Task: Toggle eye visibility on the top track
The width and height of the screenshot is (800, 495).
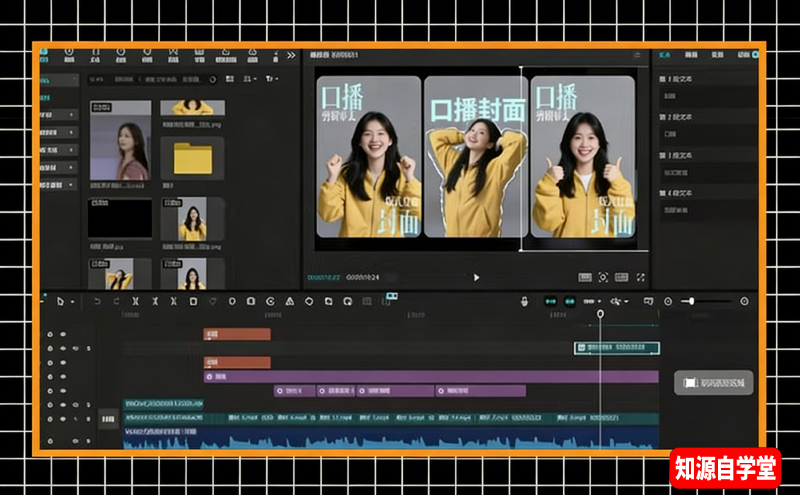Action: tap(63, 334)
